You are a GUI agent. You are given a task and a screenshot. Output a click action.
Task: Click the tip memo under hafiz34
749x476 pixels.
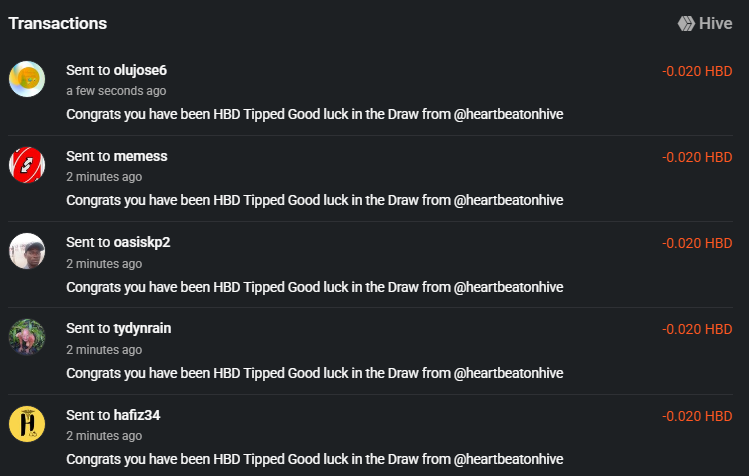coord(315,459)
